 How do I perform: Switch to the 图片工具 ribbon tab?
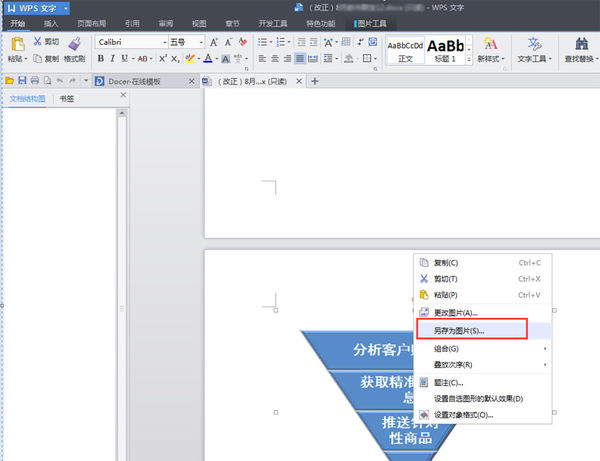[370, 24]
